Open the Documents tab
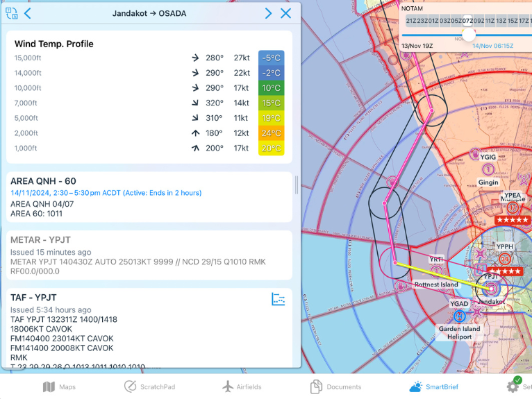532x399 pixels. click(x=335, y=387)
